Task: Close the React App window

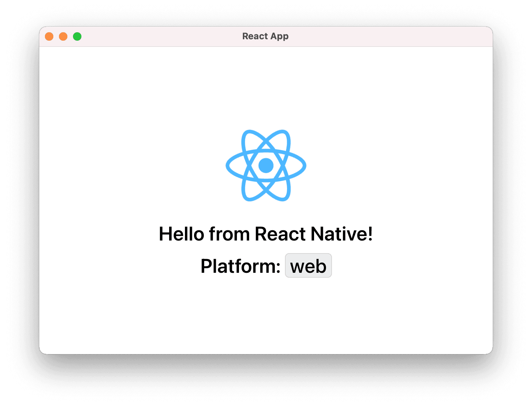Action: click(49, 36)
